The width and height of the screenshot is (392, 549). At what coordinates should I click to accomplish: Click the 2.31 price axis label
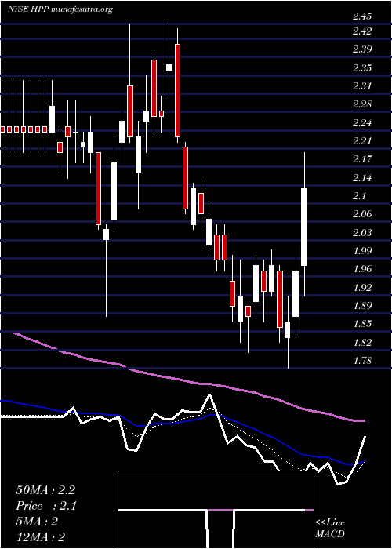click(x=362, y=85)
